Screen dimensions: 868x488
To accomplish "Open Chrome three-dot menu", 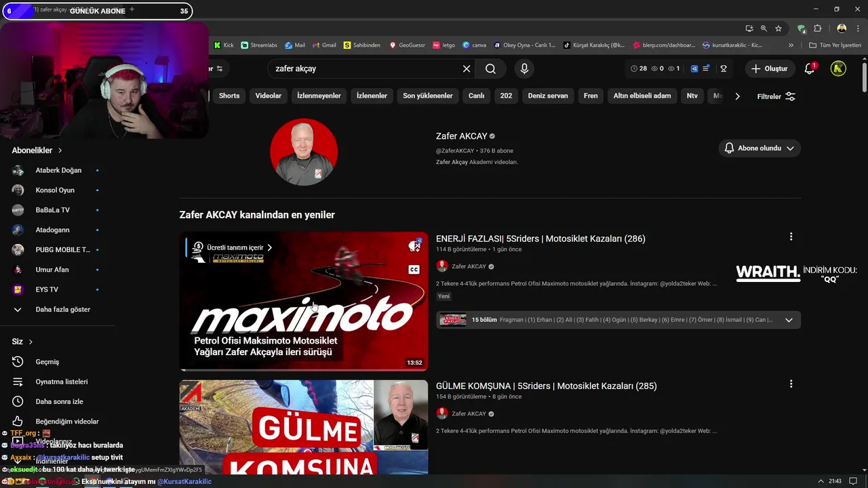I will [858, 28].
